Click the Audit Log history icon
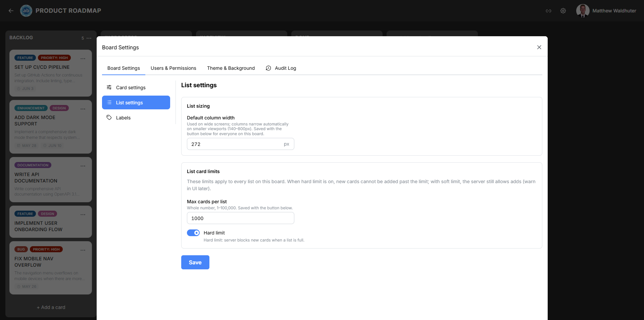Screen dimensions: 644x320 tap(268, 68)
